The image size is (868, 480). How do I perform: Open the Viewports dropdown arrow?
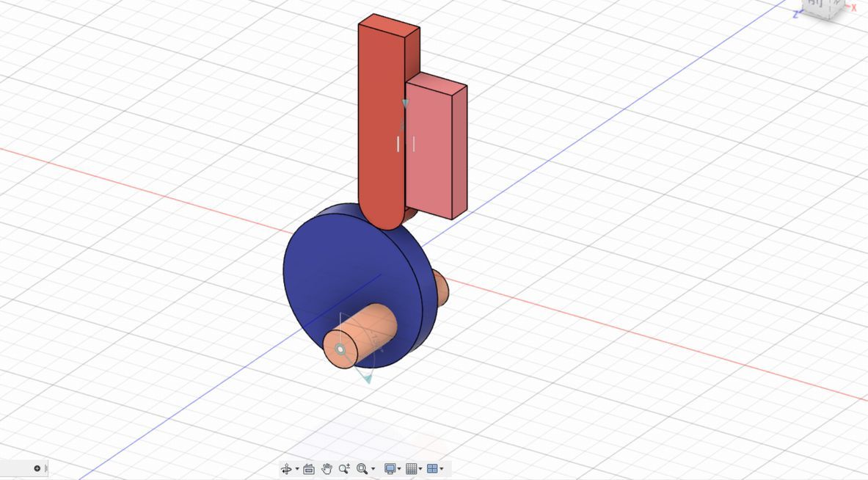[x=441, y=469]
